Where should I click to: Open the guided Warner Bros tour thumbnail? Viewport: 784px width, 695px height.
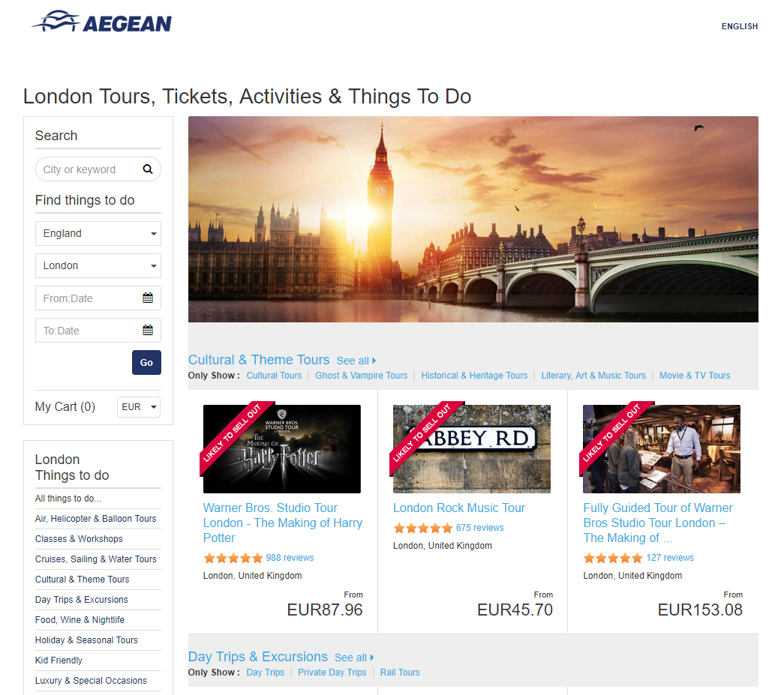[662, 448]
